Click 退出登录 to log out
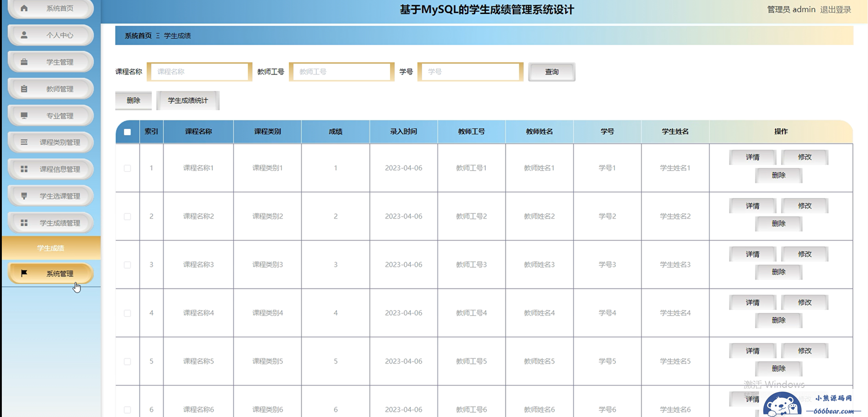 pyautogui.click(x=835, y=9)
